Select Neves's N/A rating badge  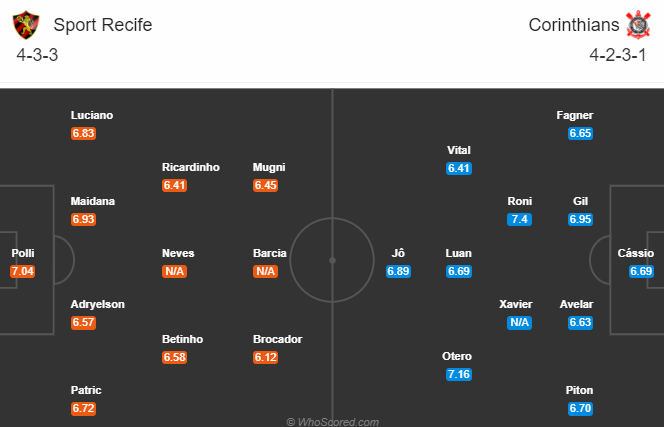click(175, 271)
